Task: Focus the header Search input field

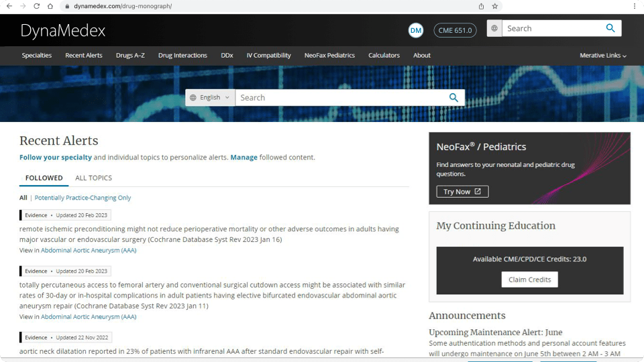Action: [552, 28]
